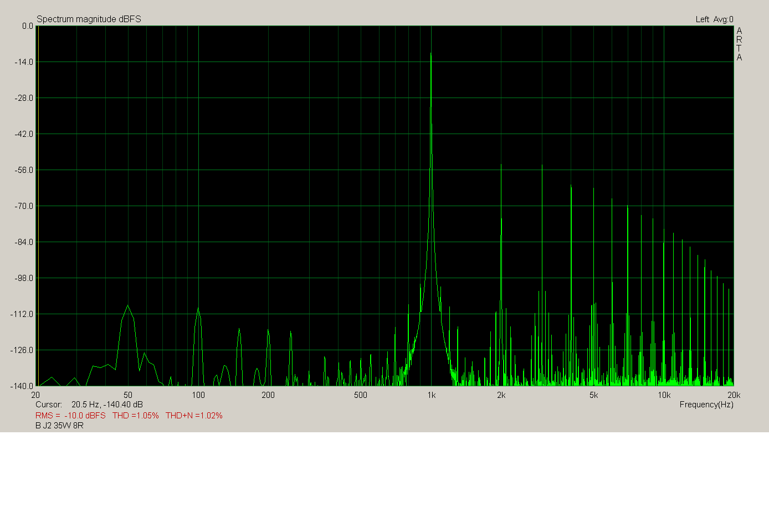Image resolution: width=769 pixels, height=532 pixels.
Task: Click the red 'RMS = -10.0 dBFS' readout
Action: point(70,416)
